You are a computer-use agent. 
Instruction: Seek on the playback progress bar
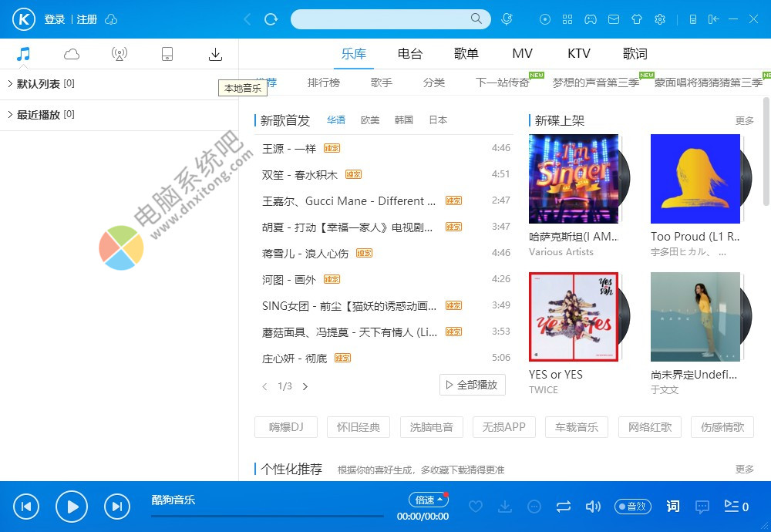pos(268,517)
